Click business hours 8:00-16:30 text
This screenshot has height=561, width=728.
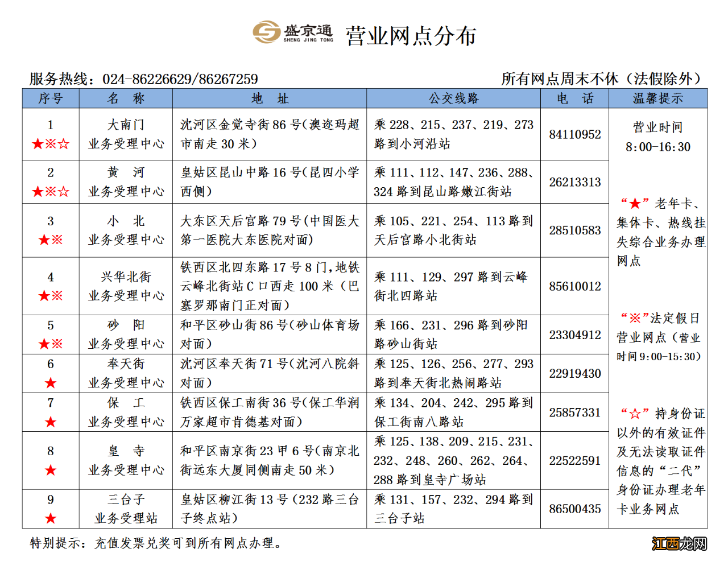[658, 147]
